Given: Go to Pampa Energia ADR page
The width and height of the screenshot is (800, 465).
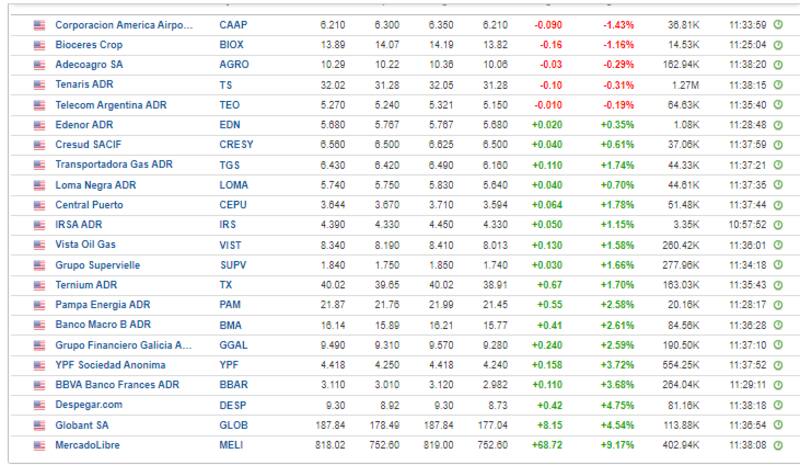Looking at the screenshot, I should (104, 304).
